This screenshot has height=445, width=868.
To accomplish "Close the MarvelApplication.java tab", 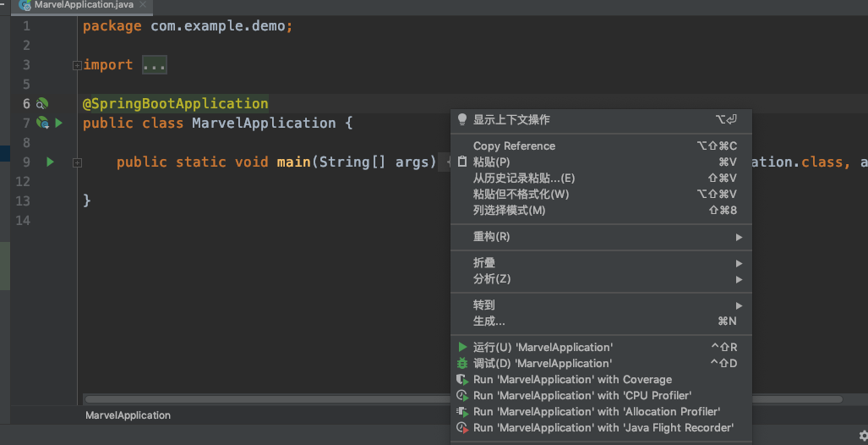I will pyautogui.click(x=142, y=4).
